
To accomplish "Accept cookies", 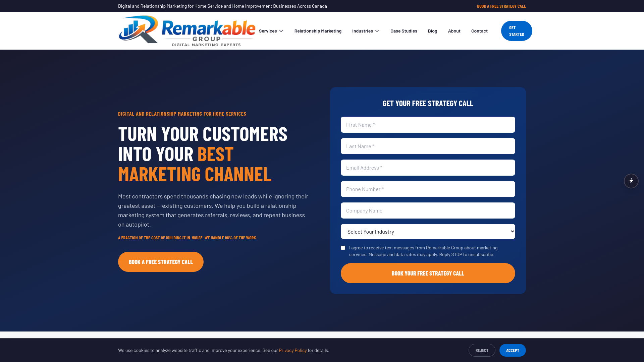I will [x=513, y=350].
